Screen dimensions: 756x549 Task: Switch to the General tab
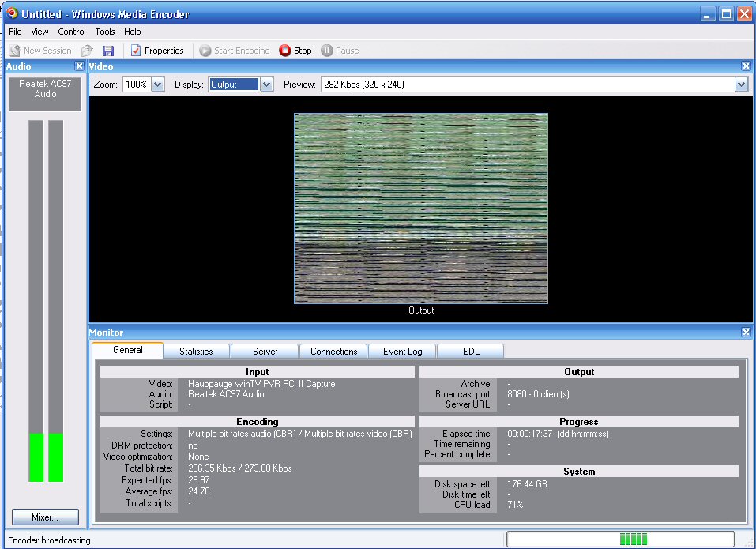(x=128, y=351)
